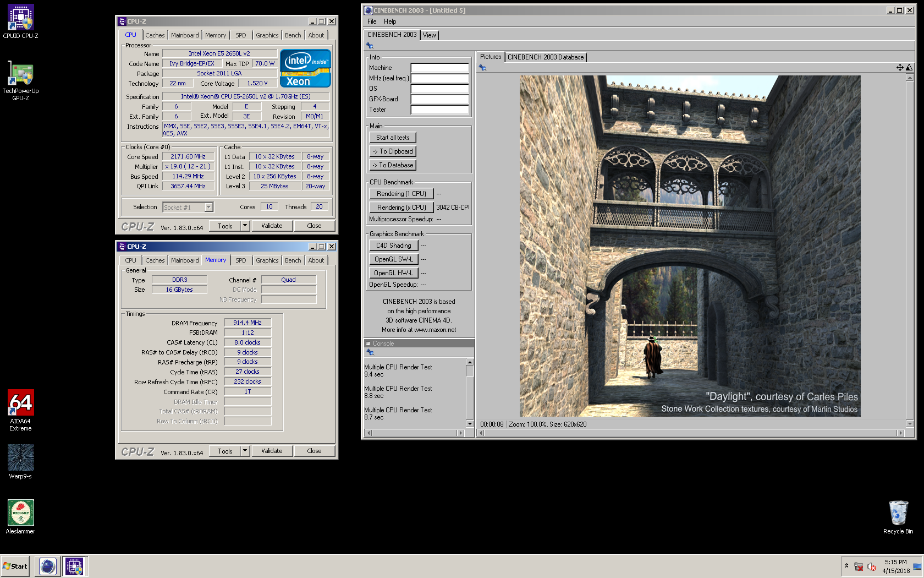This screenshot has height=578, width=924.
Task: Open the SPD tab in the Memory window
Action: (241, 260)
